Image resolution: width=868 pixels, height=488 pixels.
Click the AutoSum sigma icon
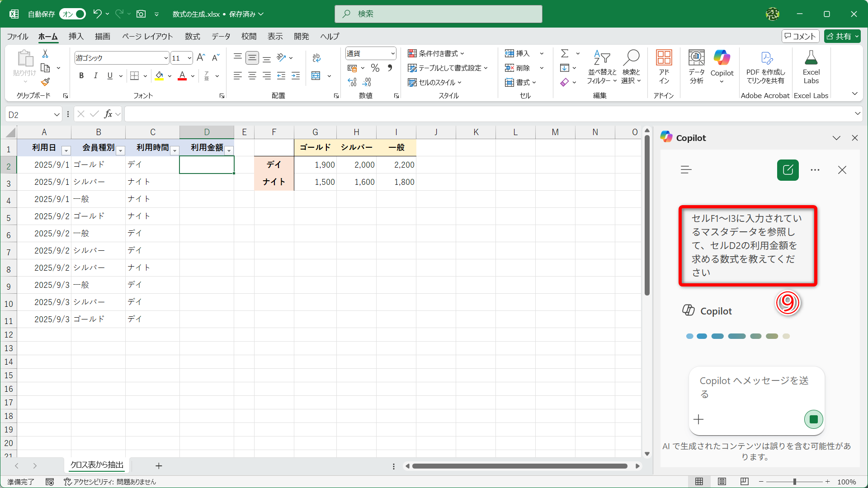(565, 53)
